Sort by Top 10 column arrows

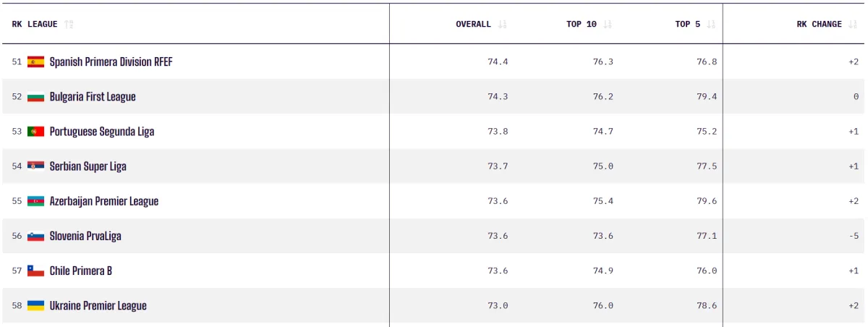[x=608, y=24]
